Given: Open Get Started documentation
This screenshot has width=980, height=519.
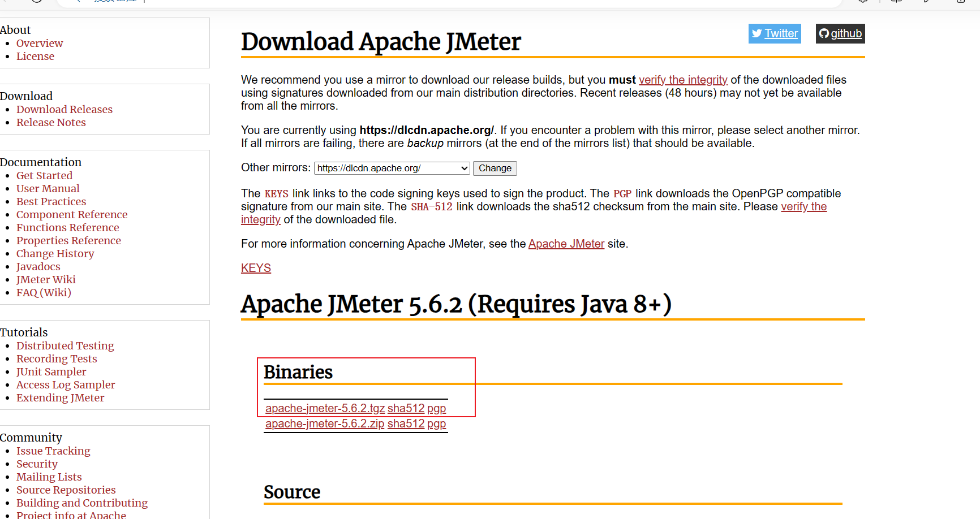Looking at the screenshot, I should pos(44,176).
